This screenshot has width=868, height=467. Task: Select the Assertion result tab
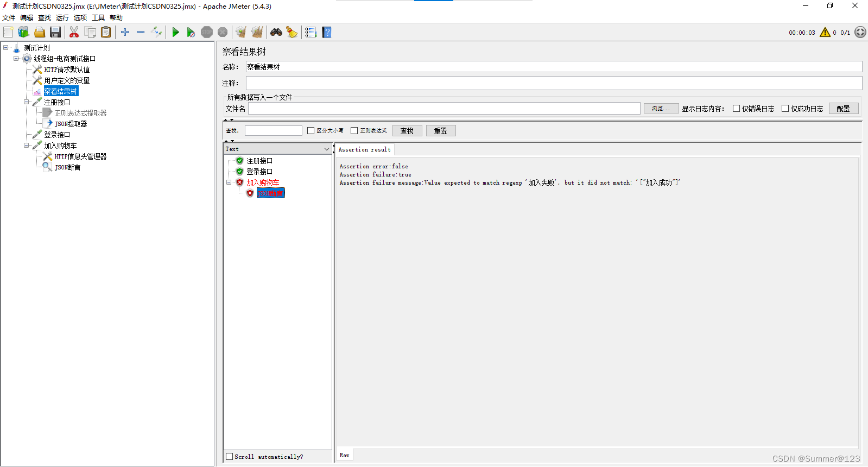coord(365,149)
